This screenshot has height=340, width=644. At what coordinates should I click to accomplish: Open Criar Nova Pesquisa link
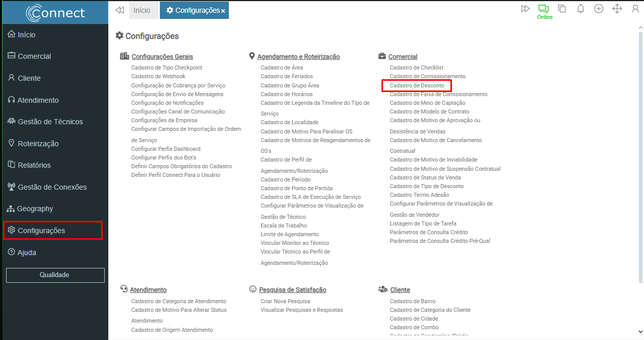click(285, 301)
